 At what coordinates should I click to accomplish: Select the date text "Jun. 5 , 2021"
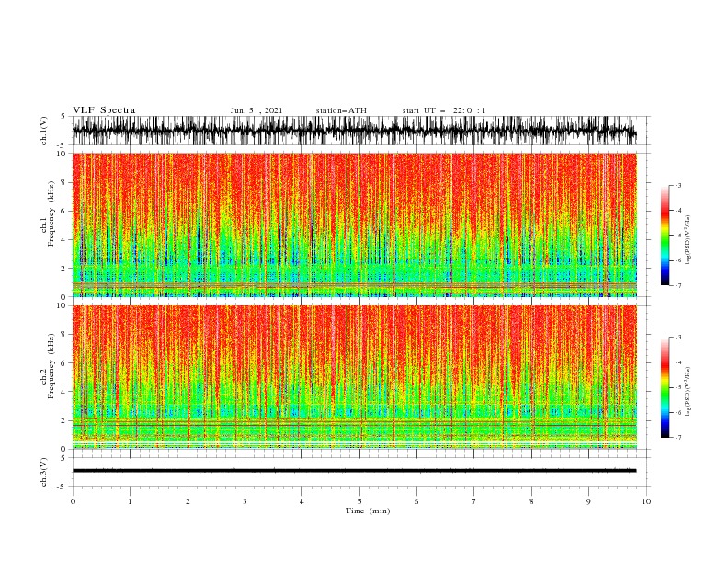coord(256,110)
